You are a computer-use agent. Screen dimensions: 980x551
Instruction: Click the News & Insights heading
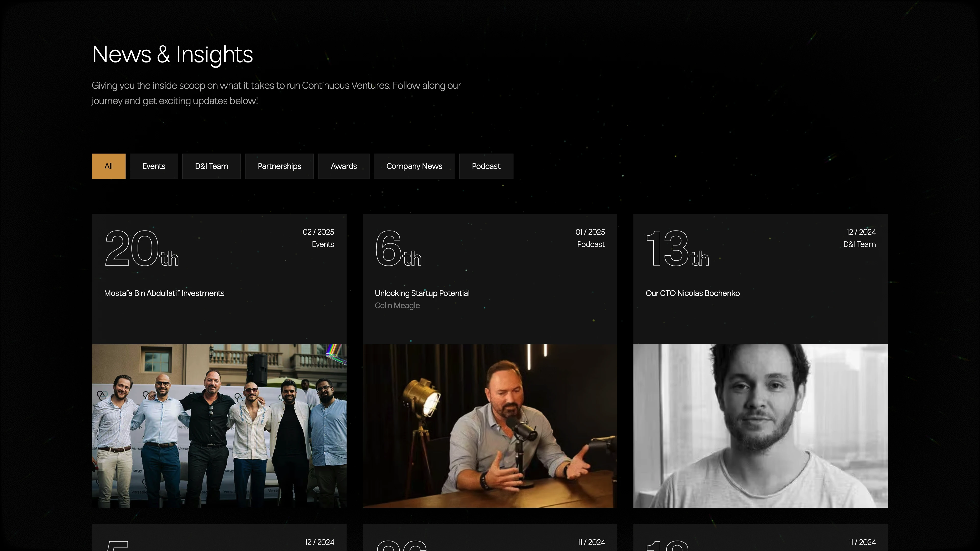[172, 54]
